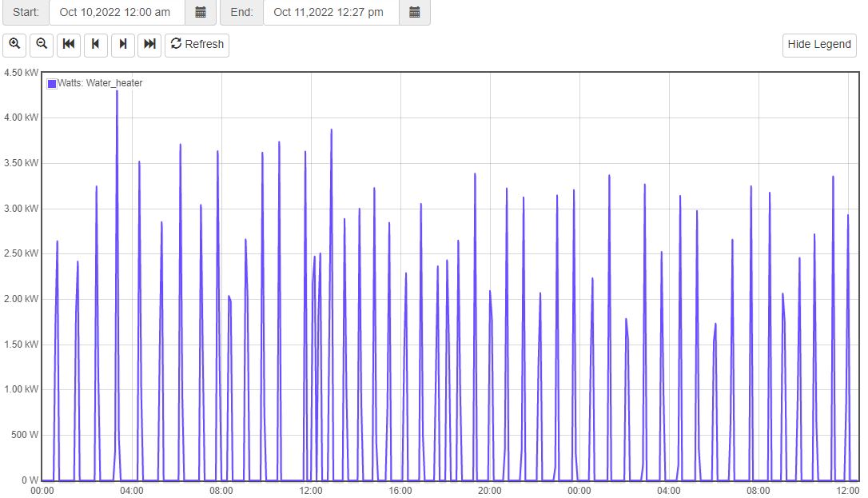The height and width of the screenshot is (498, 868).
Task: Click the 20:00 x-axis time label
Action: (x=490, y=491)
